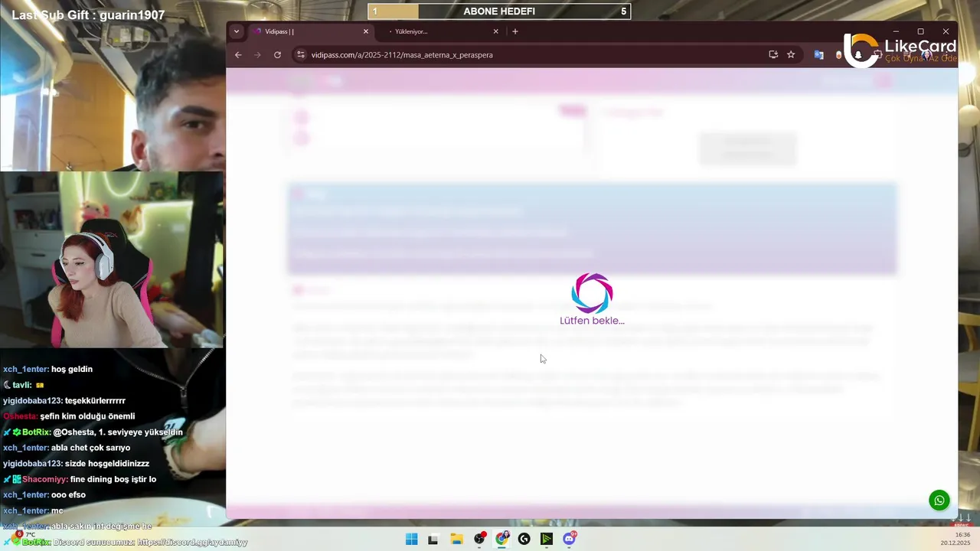Click chat message 'ooo efso'

tap(68, 494)
